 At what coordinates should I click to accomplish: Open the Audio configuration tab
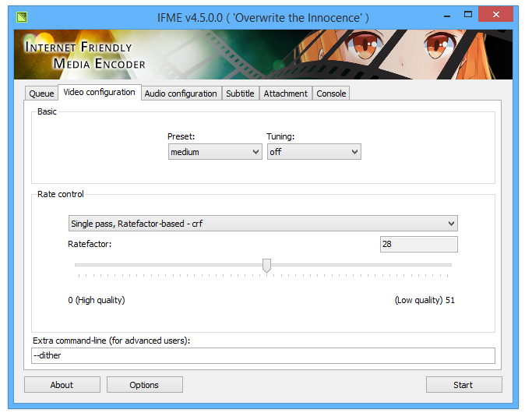coord(181,94)
